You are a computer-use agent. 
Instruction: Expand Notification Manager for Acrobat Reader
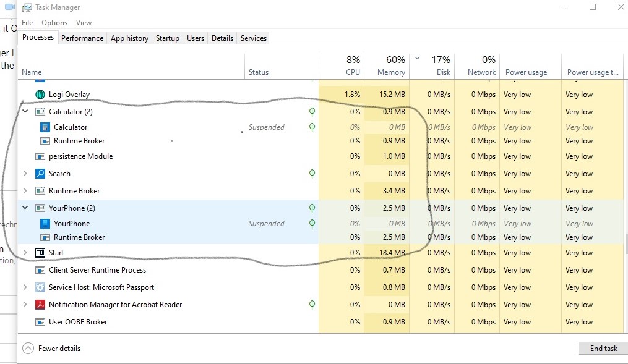click(x=25, y=305)
